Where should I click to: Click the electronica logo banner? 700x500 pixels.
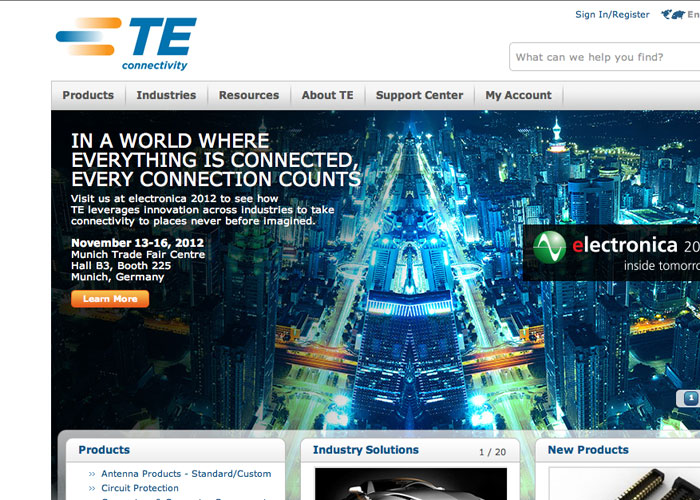point(612,252)
